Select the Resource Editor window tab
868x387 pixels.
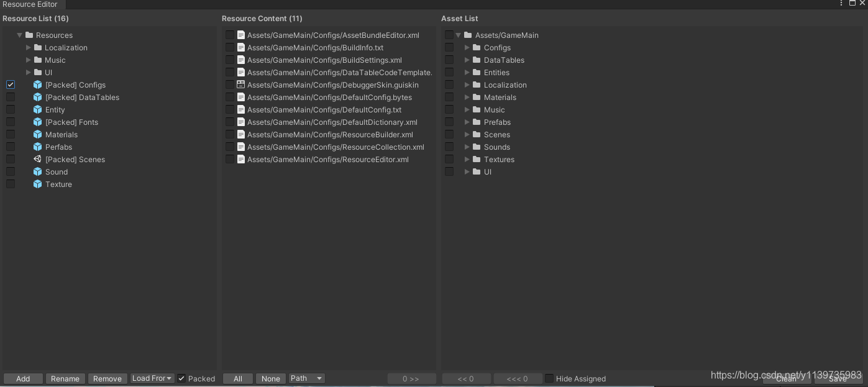pos(30,4)
